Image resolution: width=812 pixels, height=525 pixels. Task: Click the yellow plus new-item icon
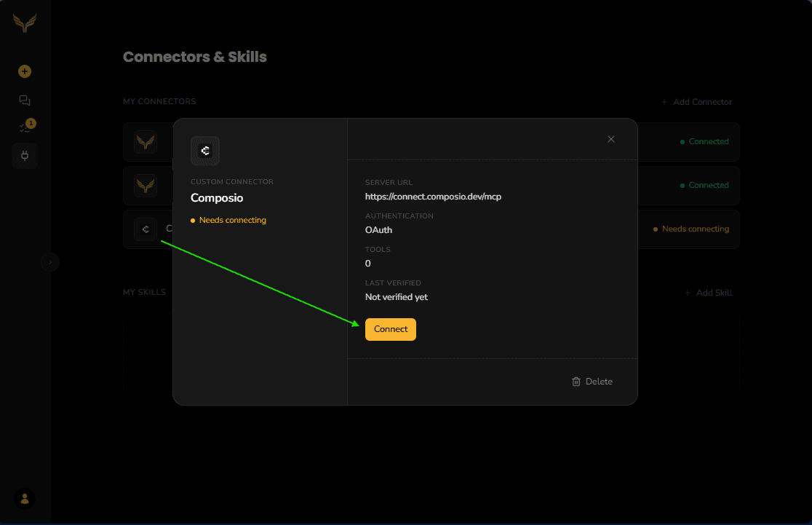pyautogui.click(x=24, y=71)
